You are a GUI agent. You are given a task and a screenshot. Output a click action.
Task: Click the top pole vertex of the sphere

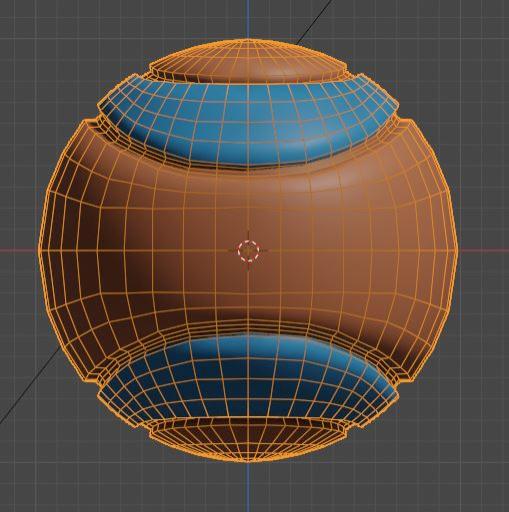click(x=248, y=40)
